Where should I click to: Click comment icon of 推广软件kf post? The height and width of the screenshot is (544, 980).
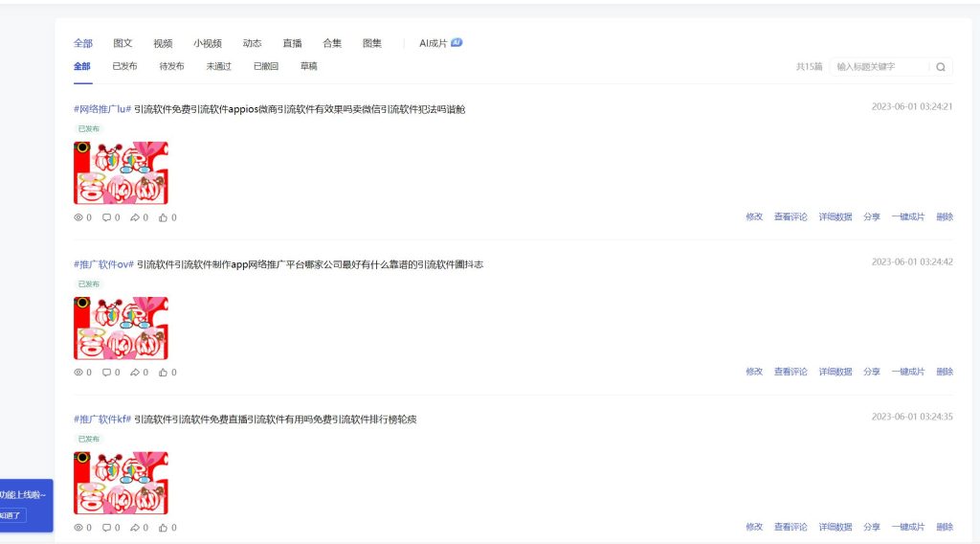106,528
